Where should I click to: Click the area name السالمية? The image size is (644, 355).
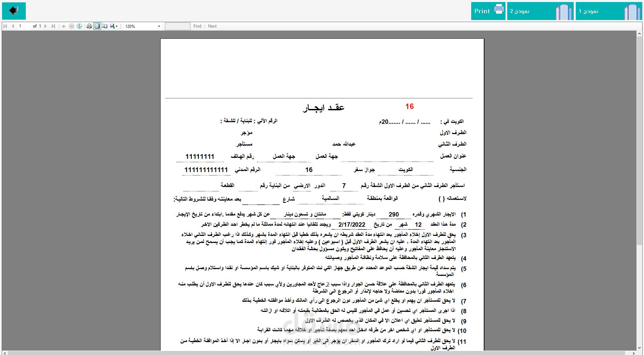(330, 198)
